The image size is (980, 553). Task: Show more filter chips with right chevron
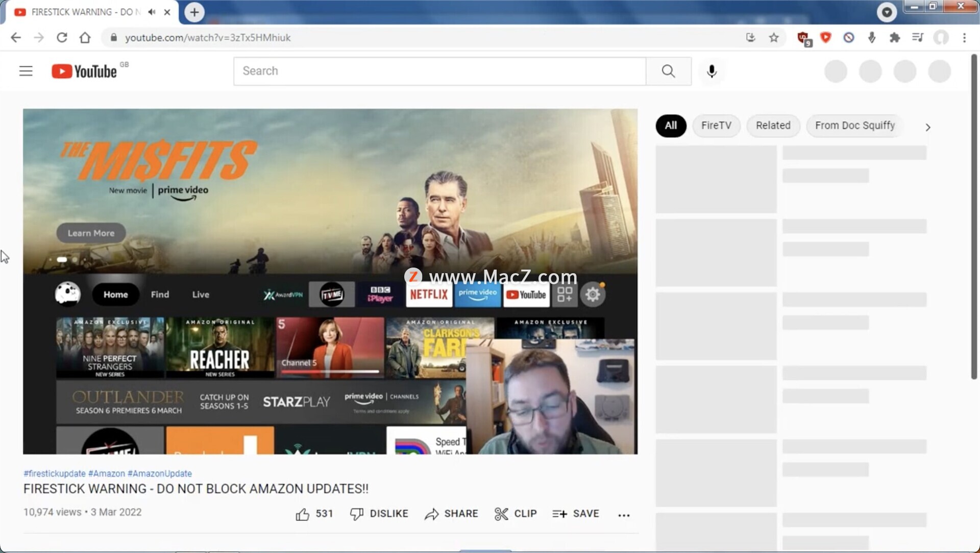pyautogui.click(x=927, y=127)
